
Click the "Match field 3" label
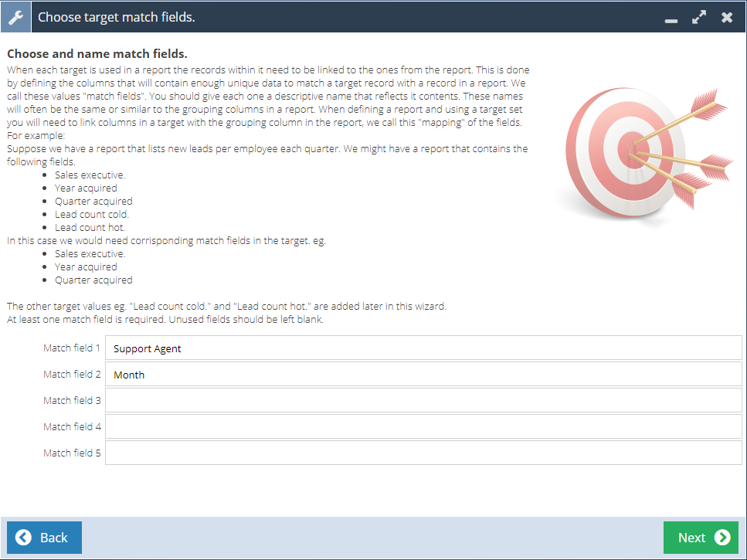coord(72,400)
